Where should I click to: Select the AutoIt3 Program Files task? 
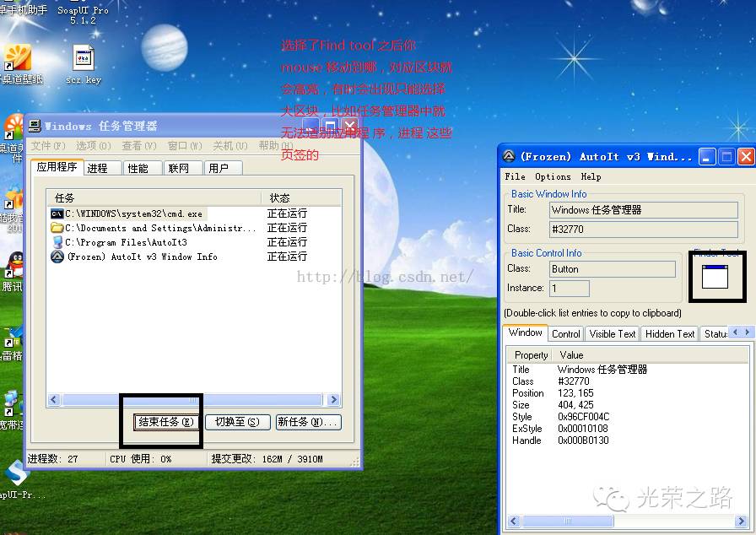125,242
